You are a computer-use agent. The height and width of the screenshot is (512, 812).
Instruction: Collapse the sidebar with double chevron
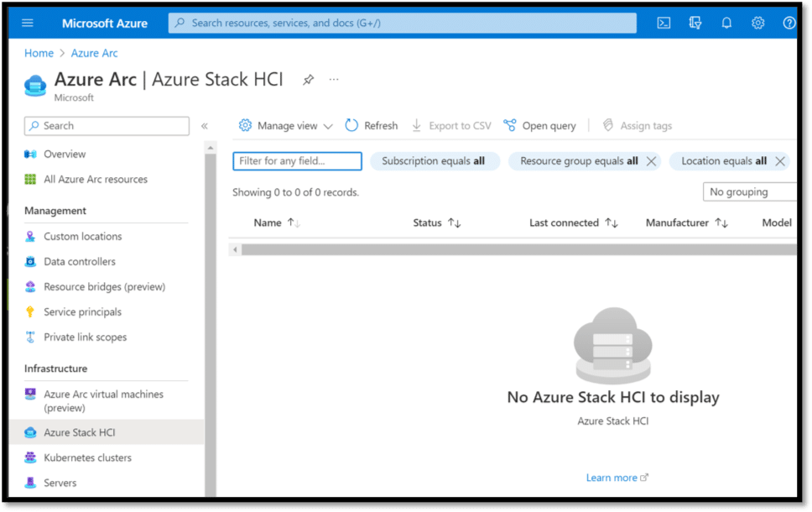pyautogui.click(x=205, y=126)
